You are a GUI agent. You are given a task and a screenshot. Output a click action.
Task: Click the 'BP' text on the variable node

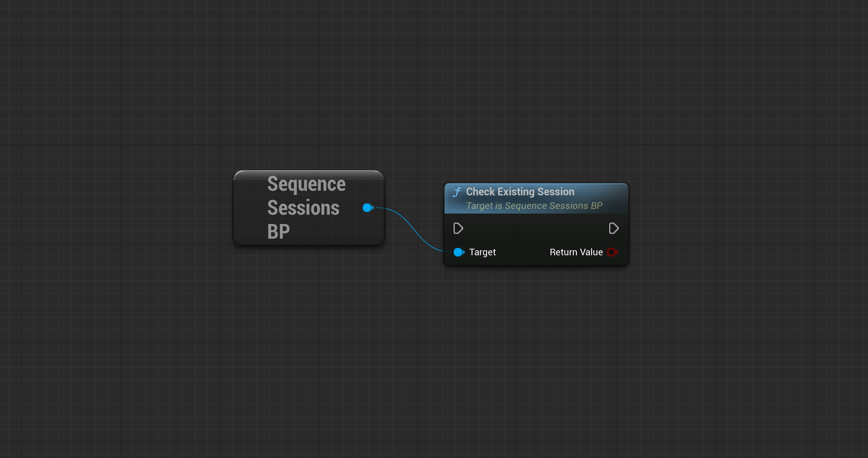pos(278,232)
